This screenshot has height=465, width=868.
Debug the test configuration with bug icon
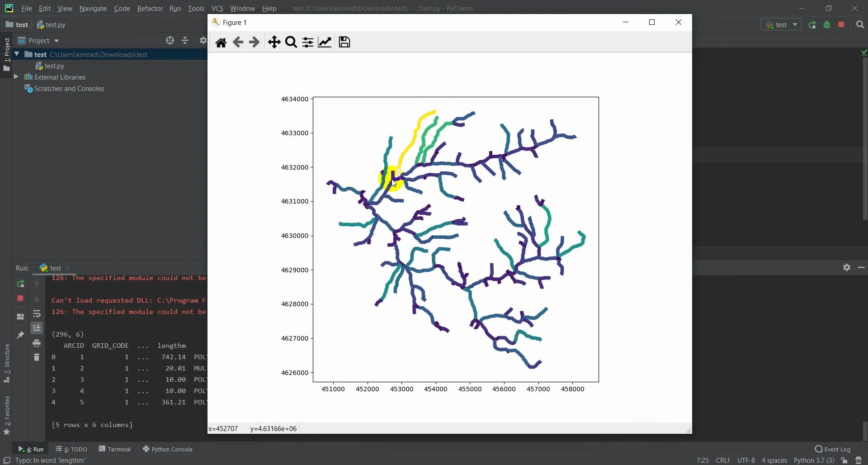pyautogui.click(x=827, y=25)
